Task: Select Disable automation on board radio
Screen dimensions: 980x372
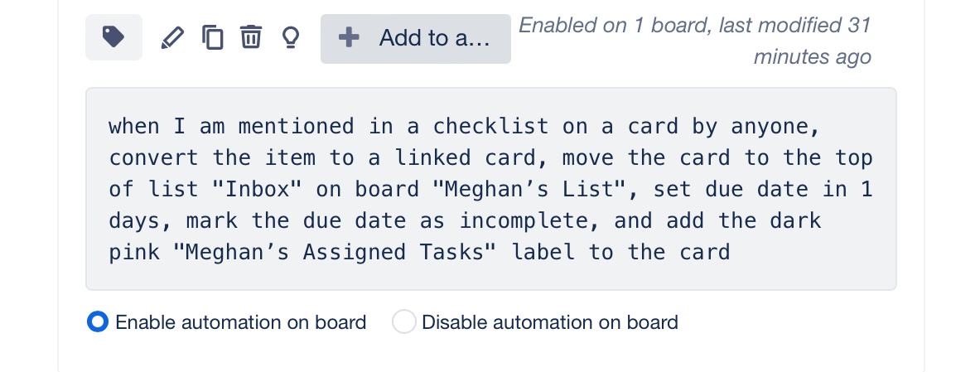Action: point(403,322)
